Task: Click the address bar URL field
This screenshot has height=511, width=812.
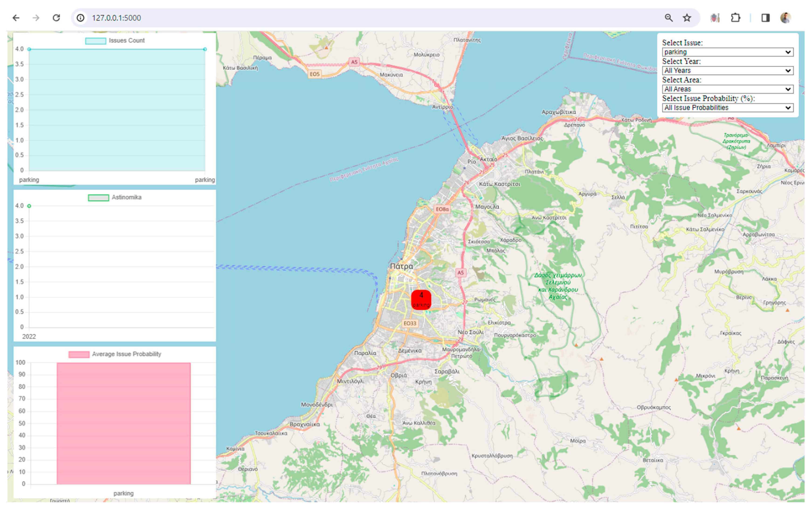Action: 337,18
